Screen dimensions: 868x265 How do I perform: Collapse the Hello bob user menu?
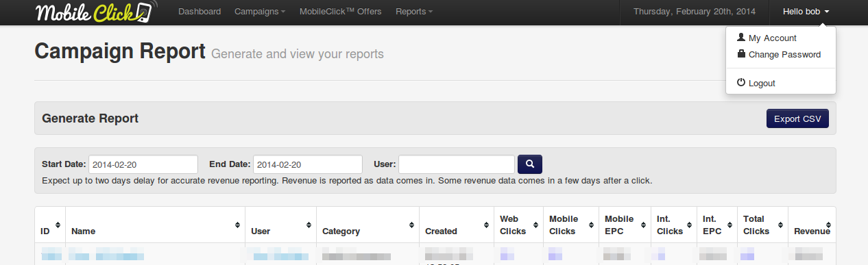coord(806,12)
